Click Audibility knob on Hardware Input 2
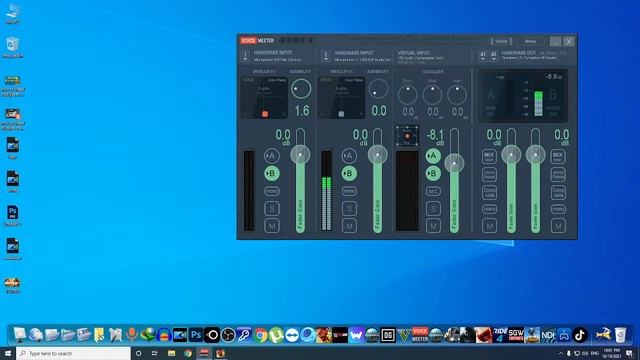Screen dimensions: 640x360 click(378, 89)
